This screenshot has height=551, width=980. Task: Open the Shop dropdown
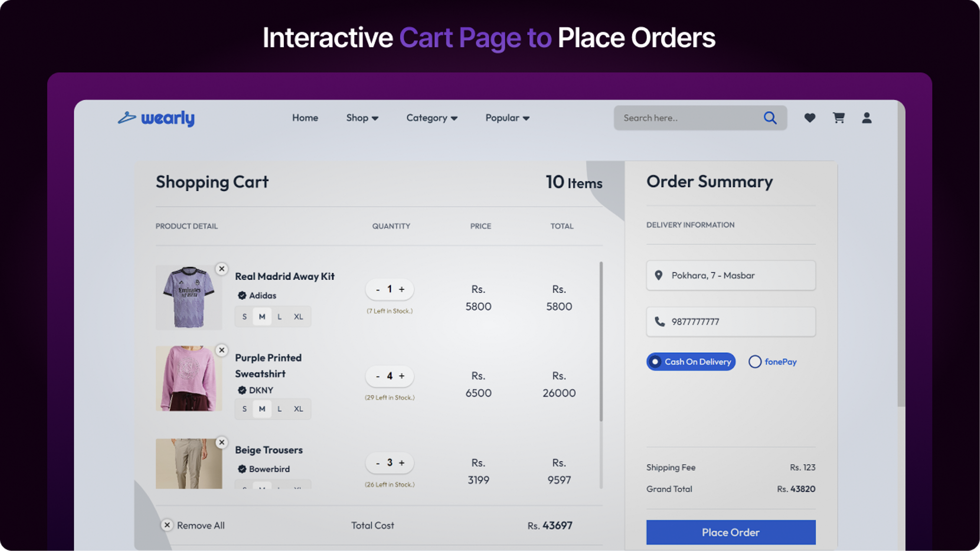(x=362, y=118)
